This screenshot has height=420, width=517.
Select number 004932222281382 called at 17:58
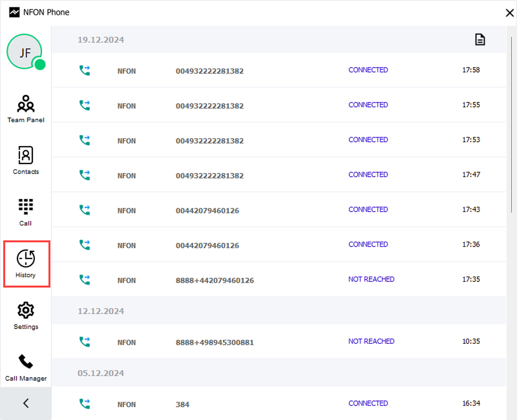[x=210, y=71]
